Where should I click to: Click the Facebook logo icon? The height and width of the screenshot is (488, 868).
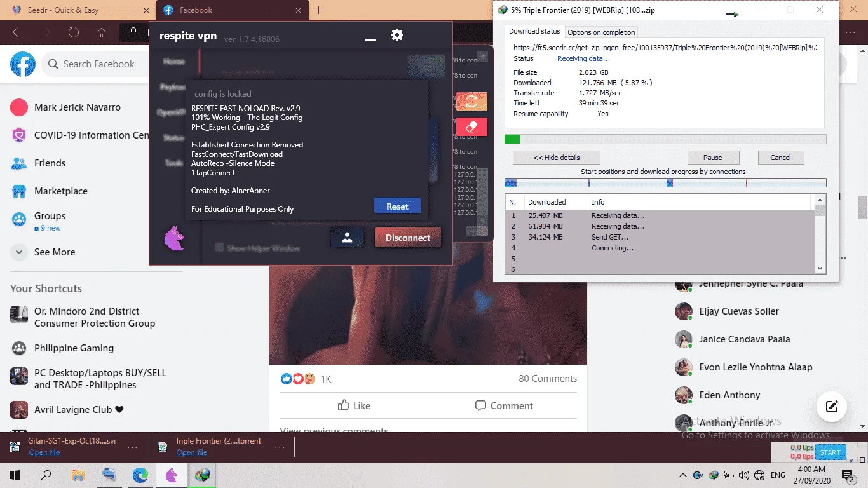click(23, 64)
